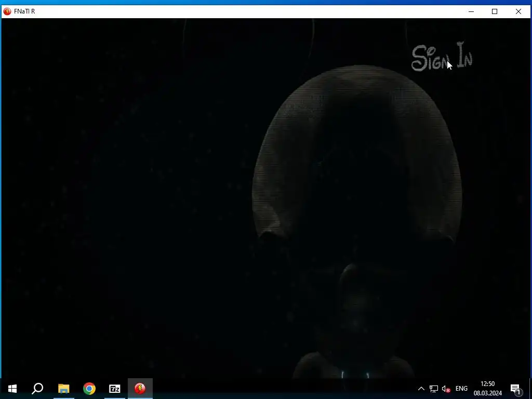Open taskbar Search magnifier
532x399 pixels.
[37, 389]
